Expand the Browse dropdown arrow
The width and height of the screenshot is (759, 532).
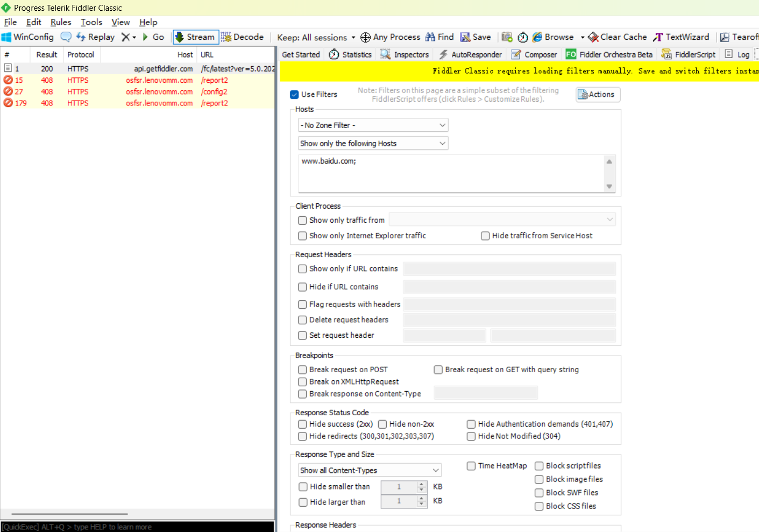(x=582, y=37)
